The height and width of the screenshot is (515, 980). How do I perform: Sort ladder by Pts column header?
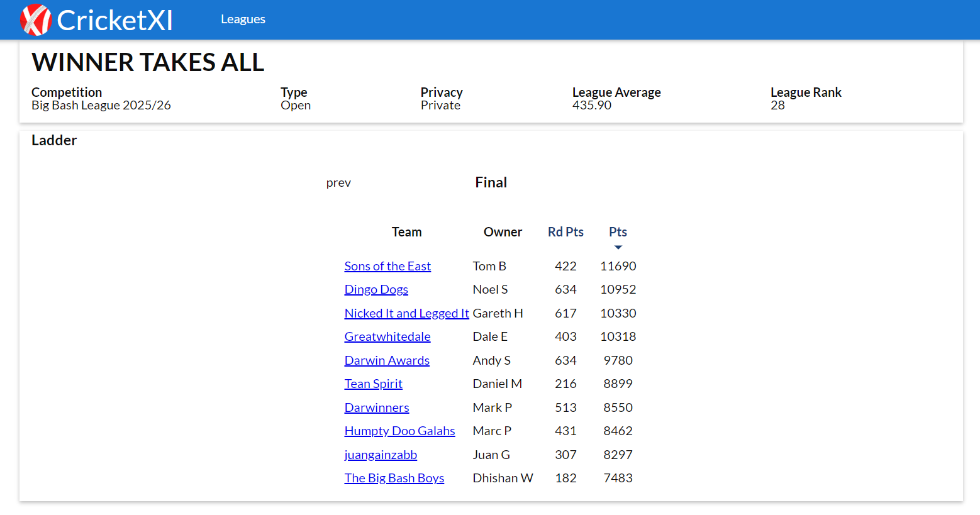point(618,232)
